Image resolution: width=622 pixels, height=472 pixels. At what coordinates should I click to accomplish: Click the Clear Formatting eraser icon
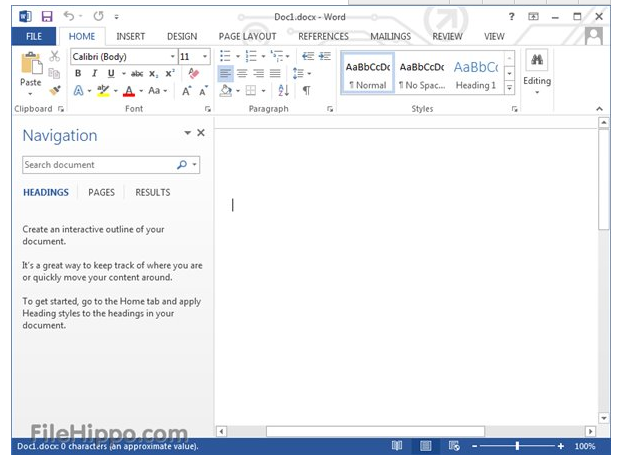194,73
